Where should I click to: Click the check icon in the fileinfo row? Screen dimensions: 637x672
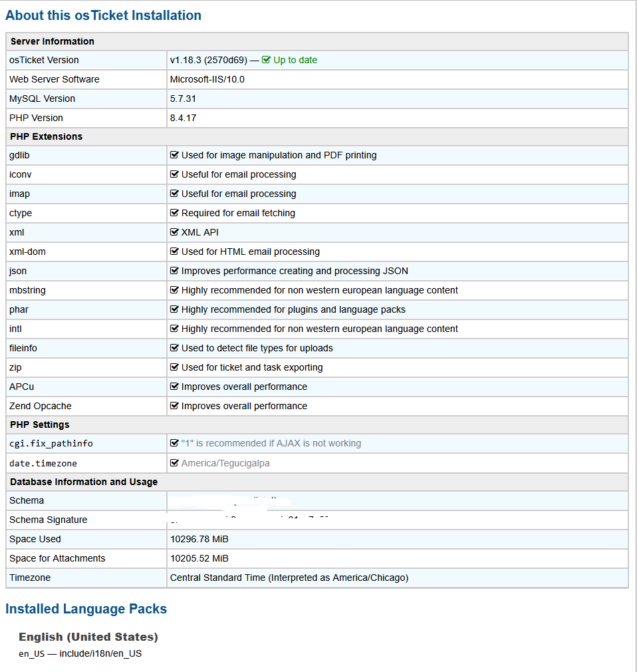coord(174,348)
